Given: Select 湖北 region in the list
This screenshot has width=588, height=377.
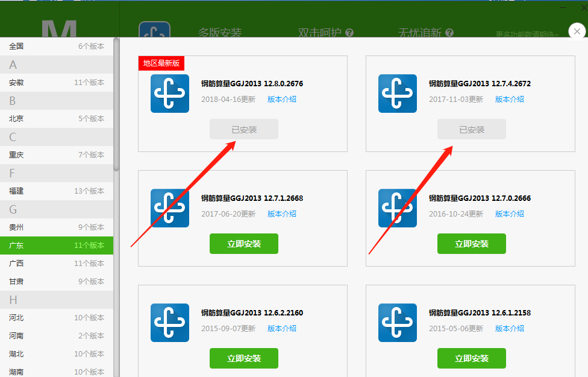Looking at the screenshot, I should pyautogui.click(x=57, y=353).
